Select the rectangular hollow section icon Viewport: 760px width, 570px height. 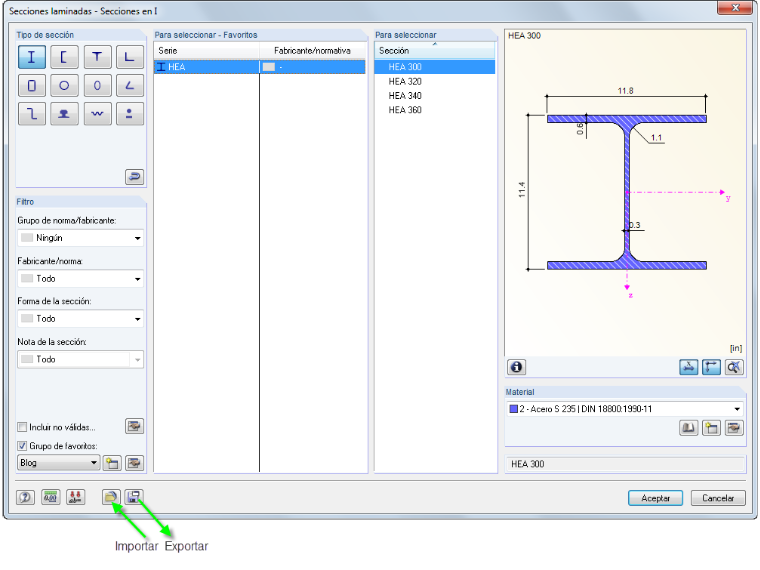pyautogui.click(x=32, y=86)
